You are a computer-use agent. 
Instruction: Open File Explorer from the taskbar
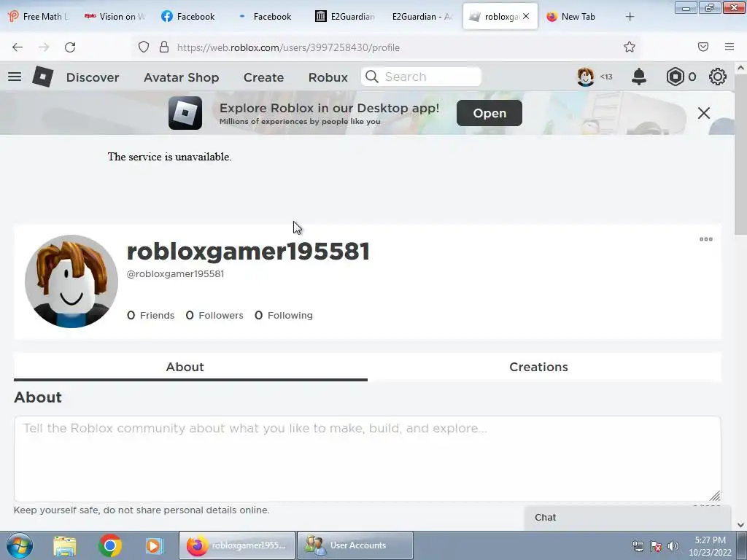tap(65, 545)
